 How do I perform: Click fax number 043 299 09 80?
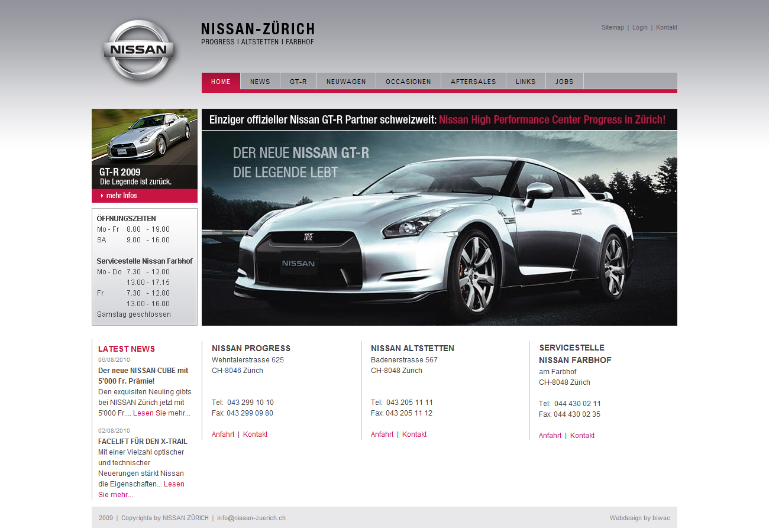[x=250, y=413]
